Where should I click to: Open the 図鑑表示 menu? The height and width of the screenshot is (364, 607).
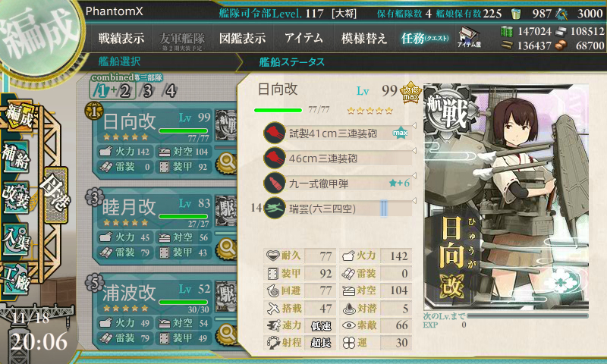coord(242,38)
